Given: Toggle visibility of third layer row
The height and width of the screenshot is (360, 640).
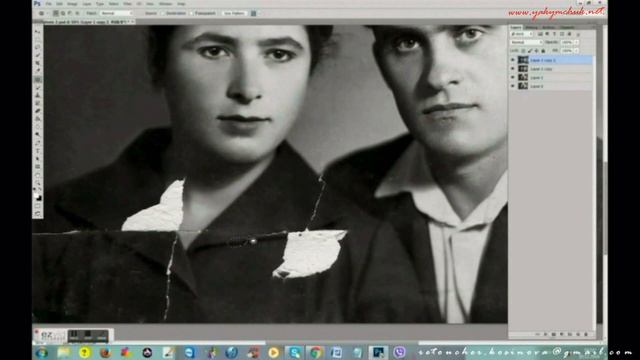Looking at the screenshot, I should (x=513, y=77).
